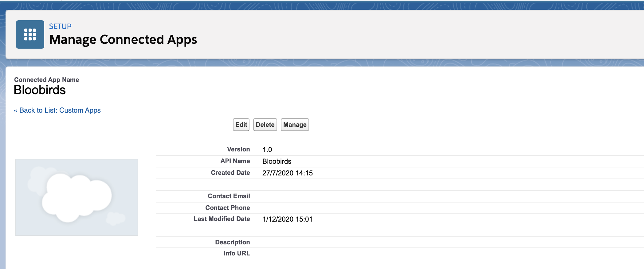
Task: Click the Last Modified Date value 1/12/2020 15:01
Action: pyautogui.click(x=288, y=219)
